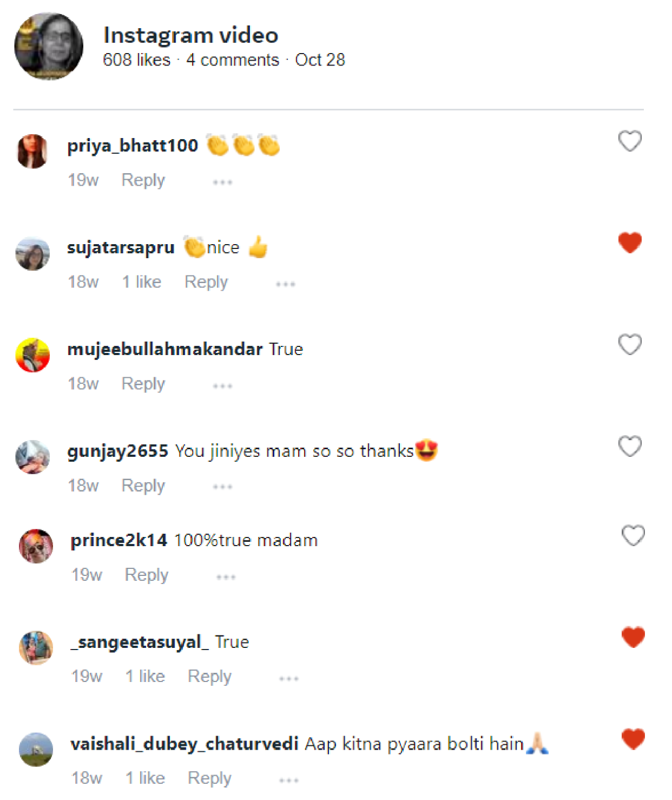
Task: Show options for _sangeetasuyal_ comment
Action: (x=288, y=679)
